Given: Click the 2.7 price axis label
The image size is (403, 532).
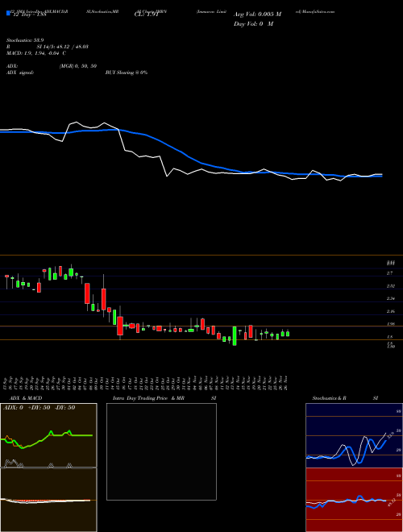Looking at the screenshot, I should [390, 272].
